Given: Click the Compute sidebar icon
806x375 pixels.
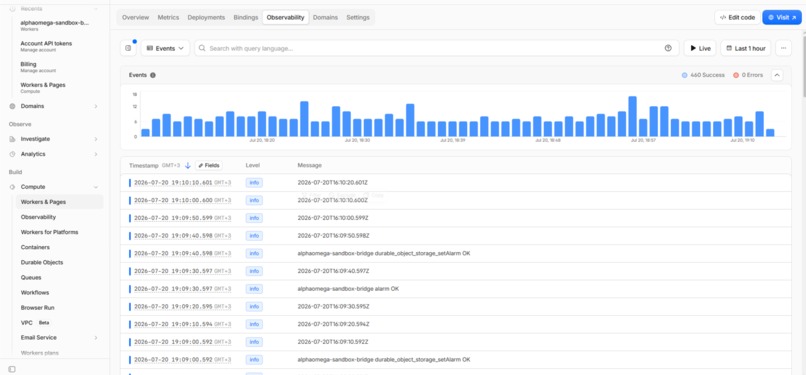Looking at the screenshot, I should [x=12, y=187].
